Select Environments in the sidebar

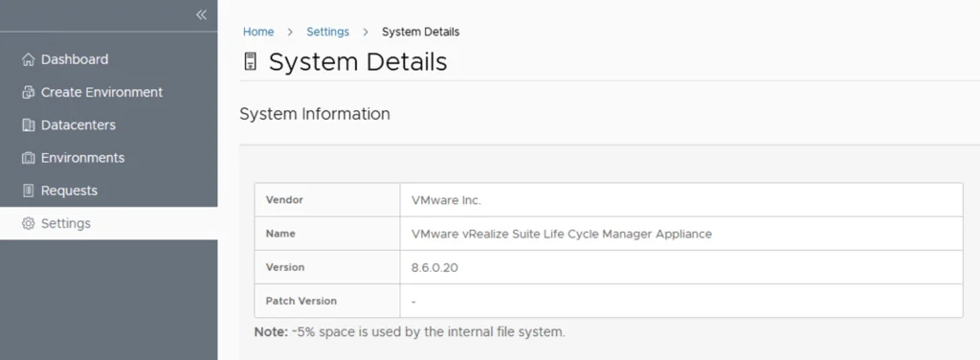point(109,158)
